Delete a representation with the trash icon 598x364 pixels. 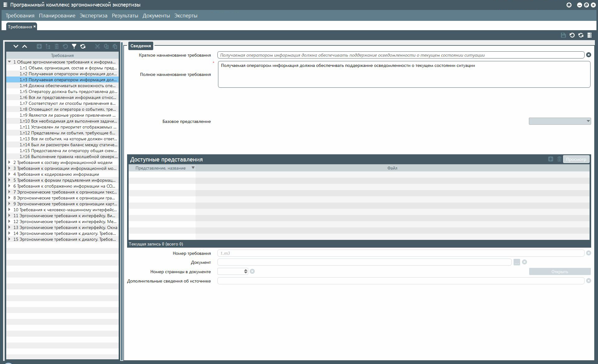[x=559, y=159]
